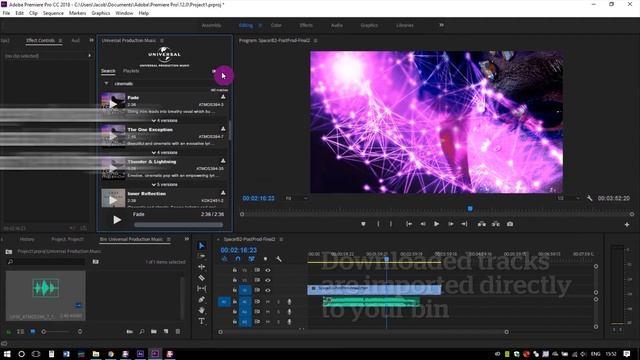This screenshot has height=360, width=640.
Task: Add marker in Program monitor
Action: tap(363, 224)
